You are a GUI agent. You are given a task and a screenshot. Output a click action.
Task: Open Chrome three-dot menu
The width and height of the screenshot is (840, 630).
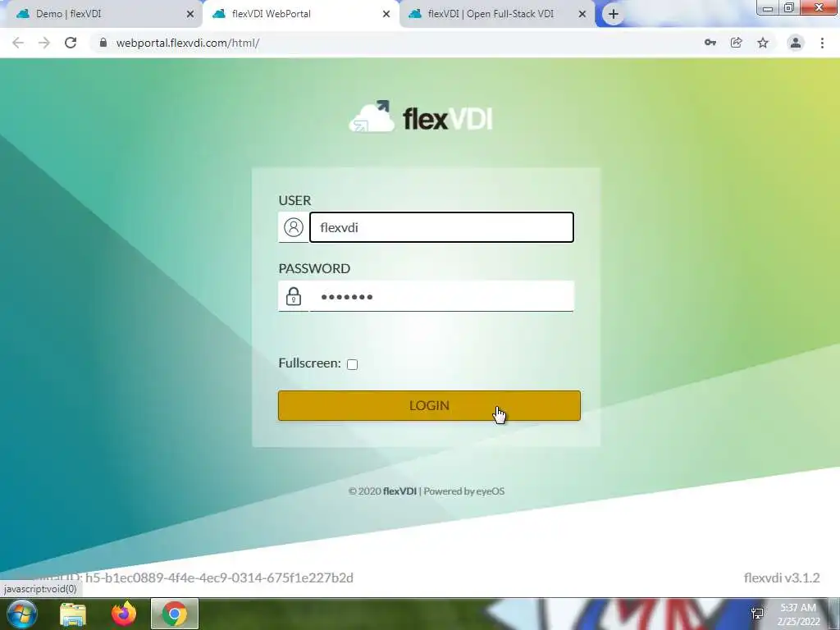(x=822, y=43)
